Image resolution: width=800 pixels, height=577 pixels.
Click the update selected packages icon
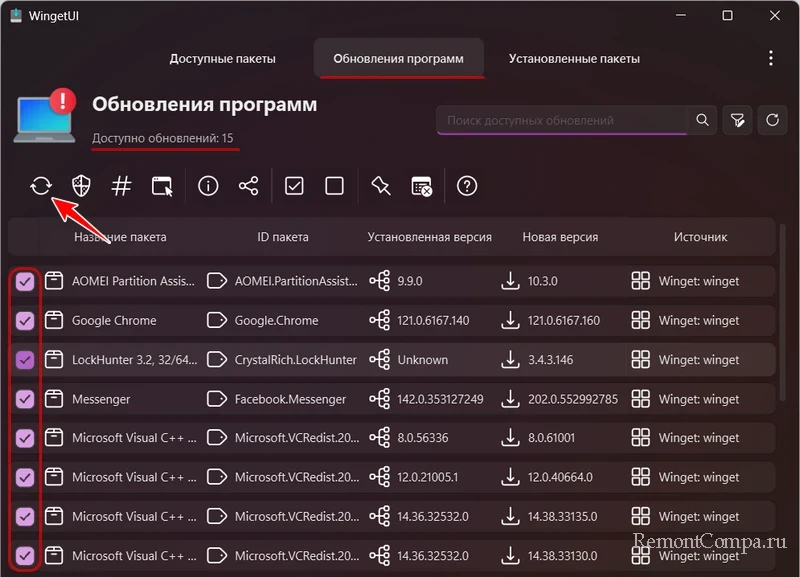tap(40, 186)
